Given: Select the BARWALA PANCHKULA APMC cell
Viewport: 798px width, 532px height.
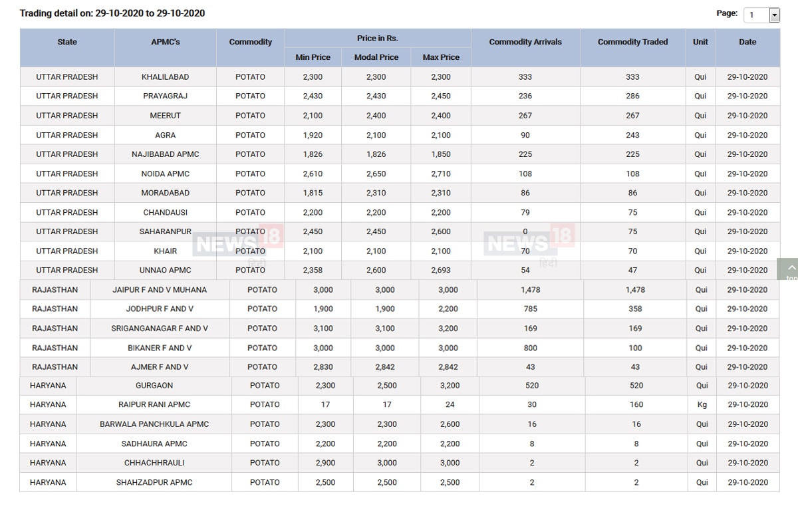Looking at the screenshot, I should [154, 424].
